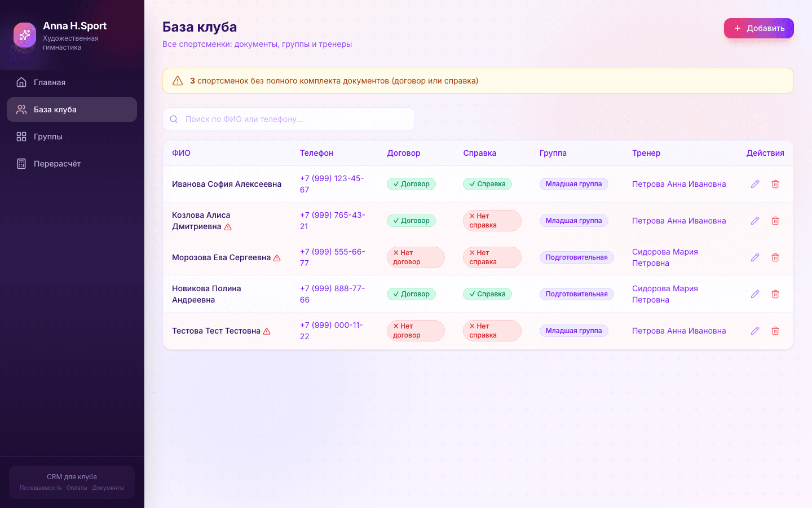The width and height of the screenshot is (812, 508).
Task: Edit Новикова Полина Андреевна with the pencil icon
Action: click(x=755, y=294)
